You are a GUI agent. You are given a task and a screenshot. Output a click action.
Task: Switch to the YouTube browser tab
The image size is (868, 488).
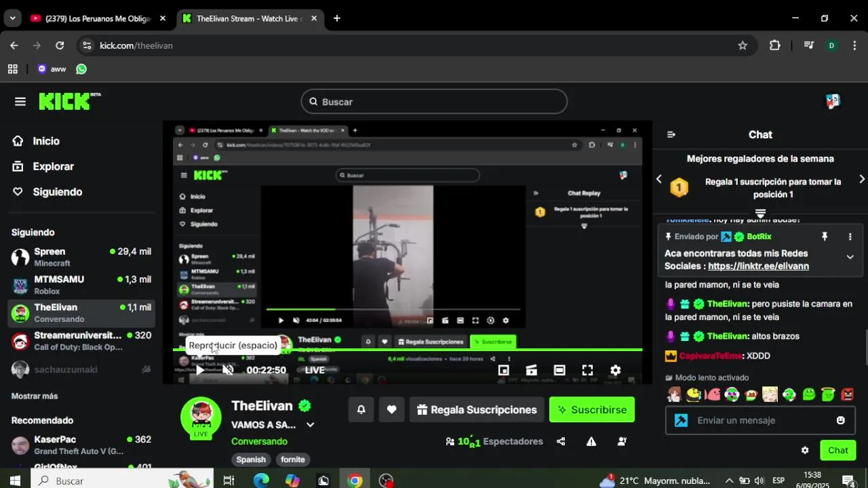98,18
